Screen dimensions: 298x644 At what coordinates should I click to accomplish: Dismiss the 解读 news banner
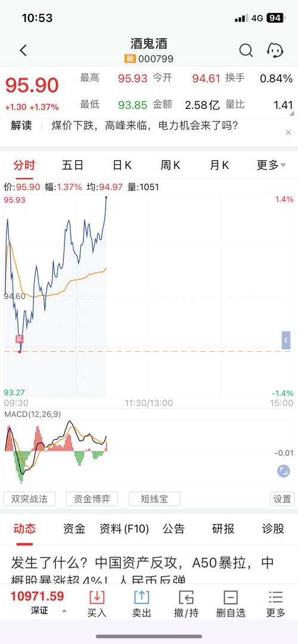288,132
